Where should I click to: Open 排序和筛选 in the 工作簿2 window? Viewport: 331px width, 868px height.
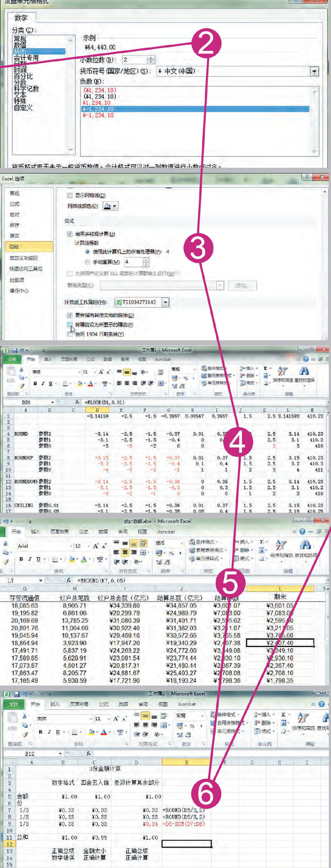(304, 724)
